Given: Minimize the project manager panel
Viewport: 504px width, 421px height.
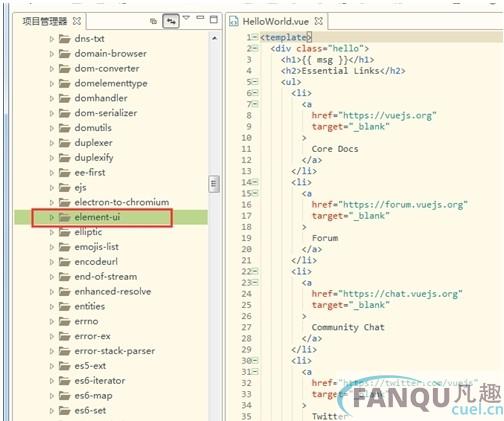Looking at the screenshot, I should [200, 18].
